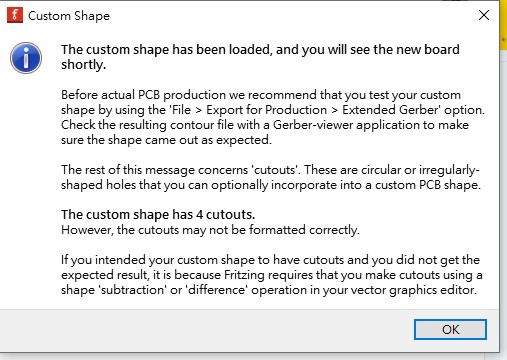Click the Custom Shape title bar text
Screen dimensions: 507x360
[69, 16]
